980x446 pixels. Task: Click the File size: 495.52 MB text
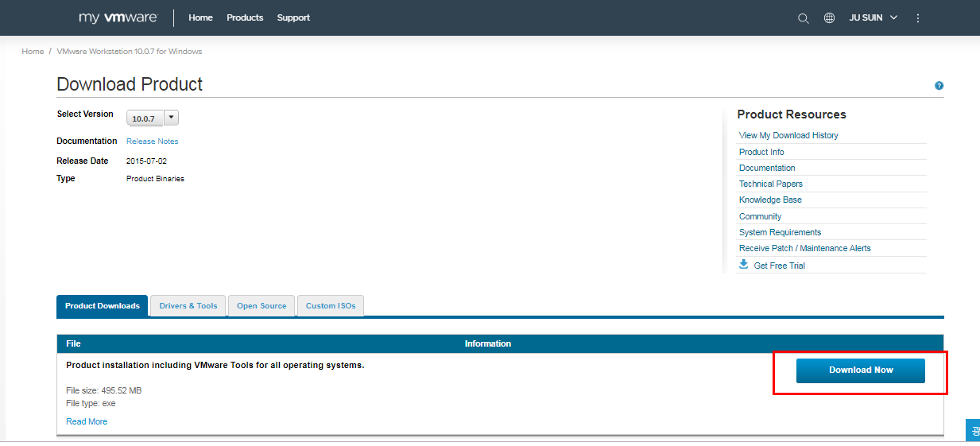coord(104,390)
